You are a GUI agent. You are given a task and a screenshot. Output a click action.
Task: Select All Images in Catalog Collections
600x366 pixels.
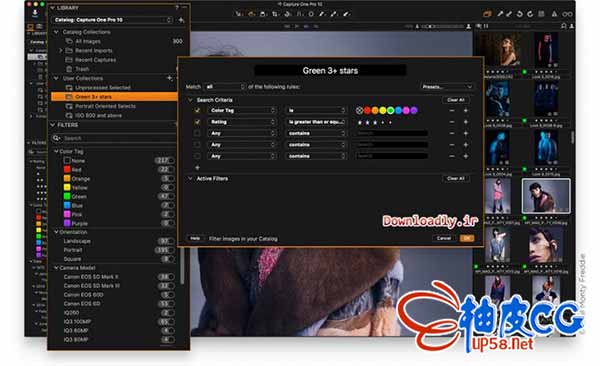(88, 41)
